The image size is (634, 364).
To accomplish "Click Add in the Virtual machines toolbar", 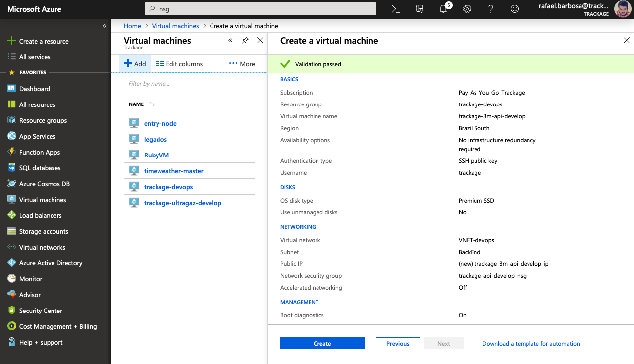I will (x=135, y=64).
